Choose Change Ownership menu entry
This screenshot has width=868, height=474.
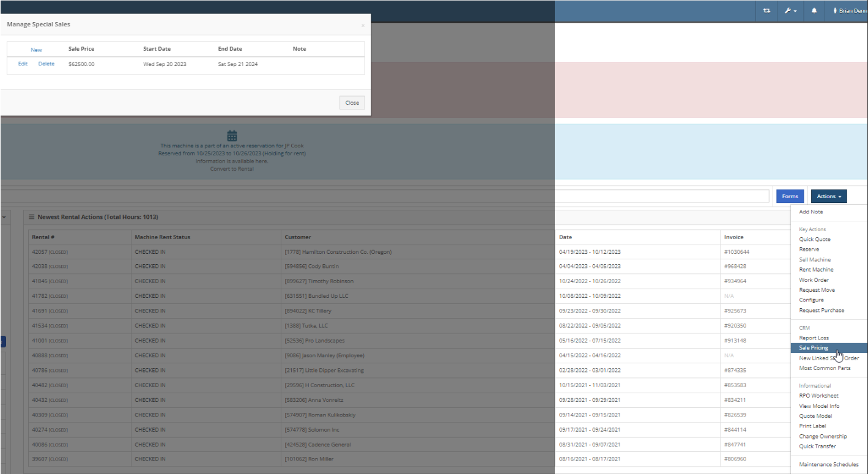click(823, 436)
